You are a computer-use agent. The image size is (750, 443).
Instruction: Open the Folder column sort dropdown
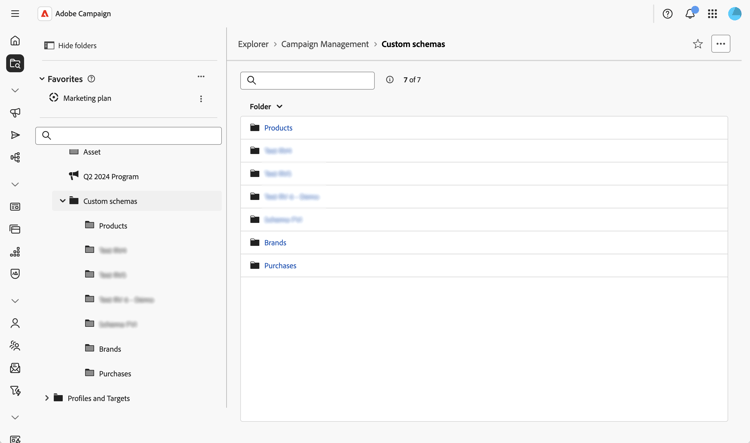(266, 106)
